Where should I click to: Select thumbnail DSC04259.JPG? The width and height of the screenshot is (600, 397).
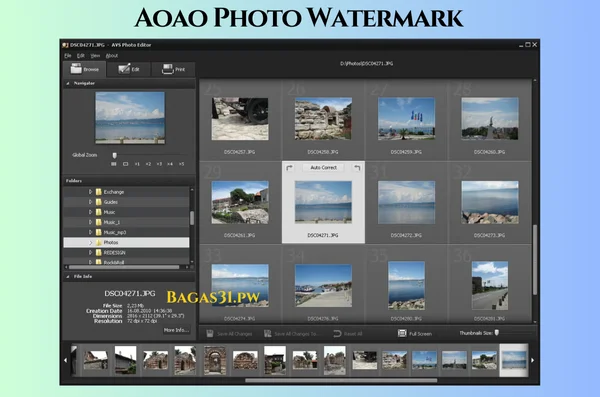pos(406,119)
